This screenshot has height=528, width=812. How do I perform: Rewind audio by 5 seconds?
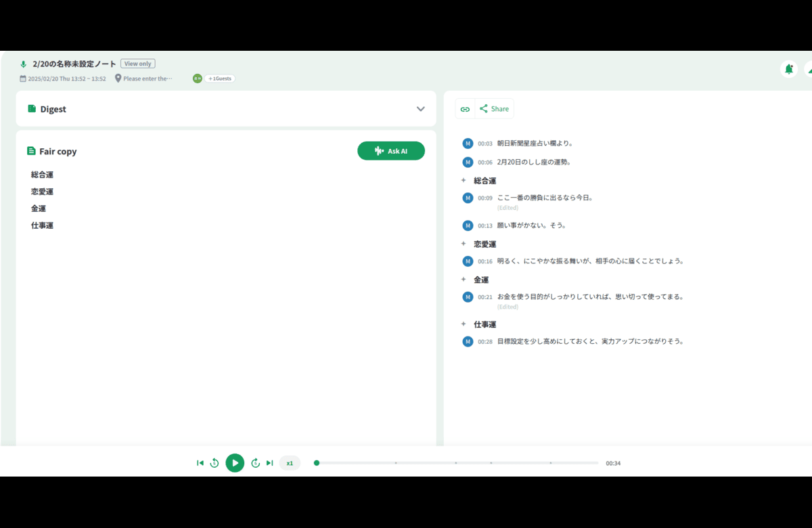215,463
